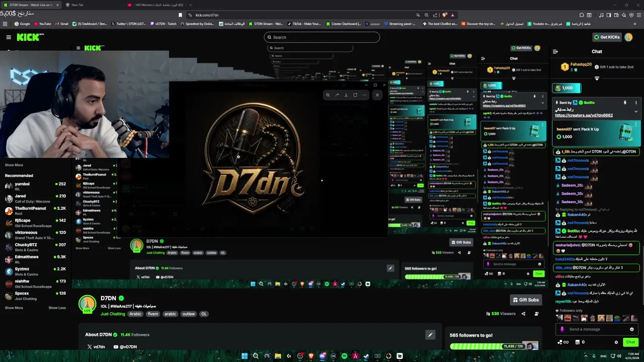Viewport: 644px width, 362px height.
Task: Open YouTube bookmark in bookmarks bar
Action: [42, 24]
